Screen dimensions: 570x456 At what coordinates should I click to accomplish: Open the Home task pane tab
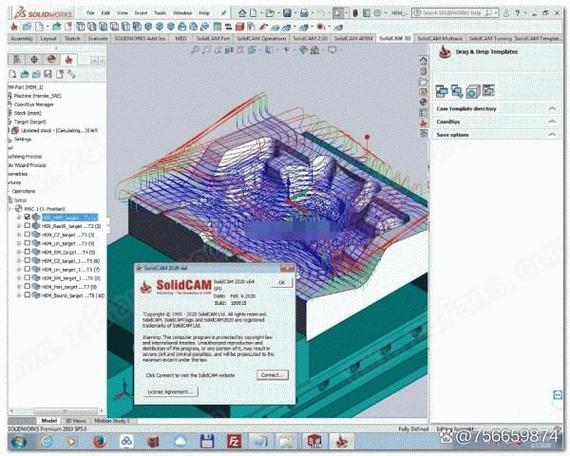424,60
